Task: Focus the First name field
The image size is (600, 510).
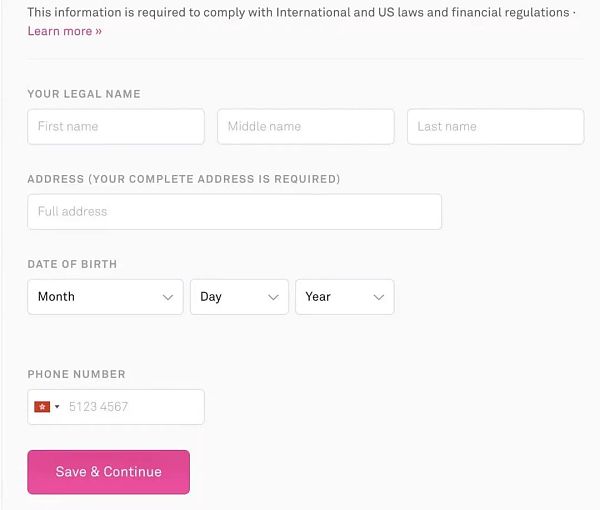Action: tap(116, 127)
